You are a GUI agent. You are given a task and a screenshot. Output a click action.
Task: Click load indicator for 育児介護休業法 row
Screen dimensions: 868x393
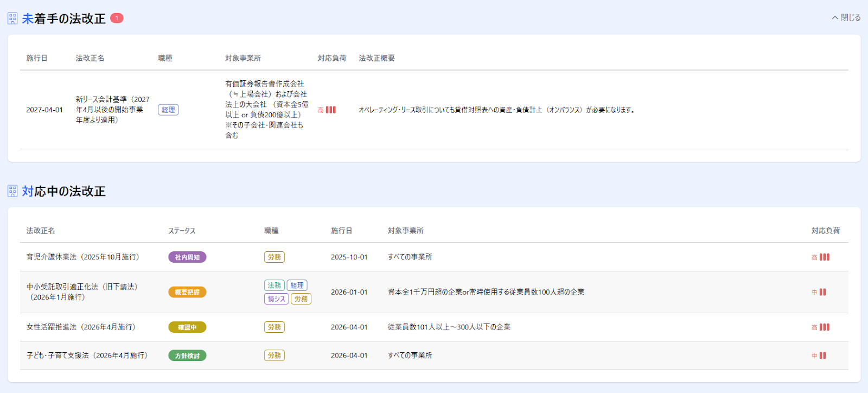820,257
